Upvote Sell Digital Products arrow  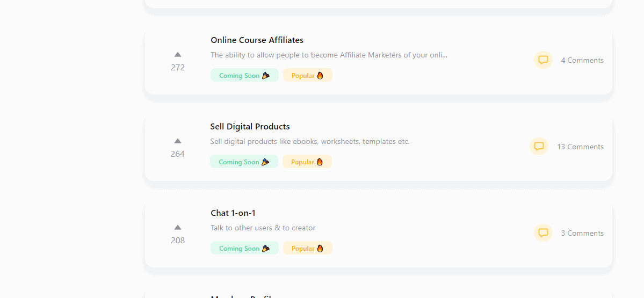178,141
